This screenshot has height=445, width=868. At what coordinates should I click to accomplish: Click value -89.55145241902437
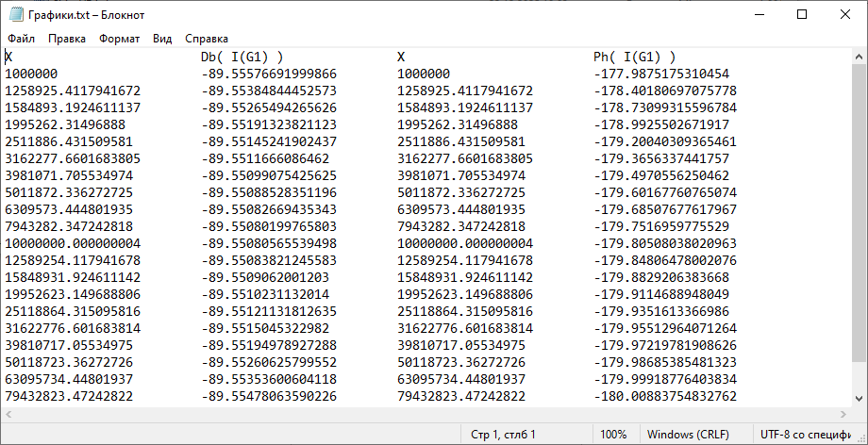click(x=269, y=141)
